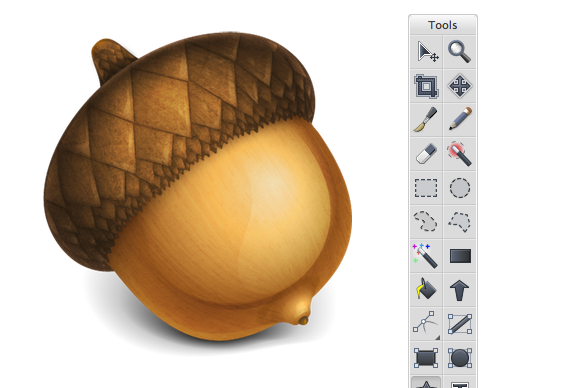Pick the Arrow shape tool
Image resolution: width=580 pixels, height=388 pixels.
click(x=459, y=290)
